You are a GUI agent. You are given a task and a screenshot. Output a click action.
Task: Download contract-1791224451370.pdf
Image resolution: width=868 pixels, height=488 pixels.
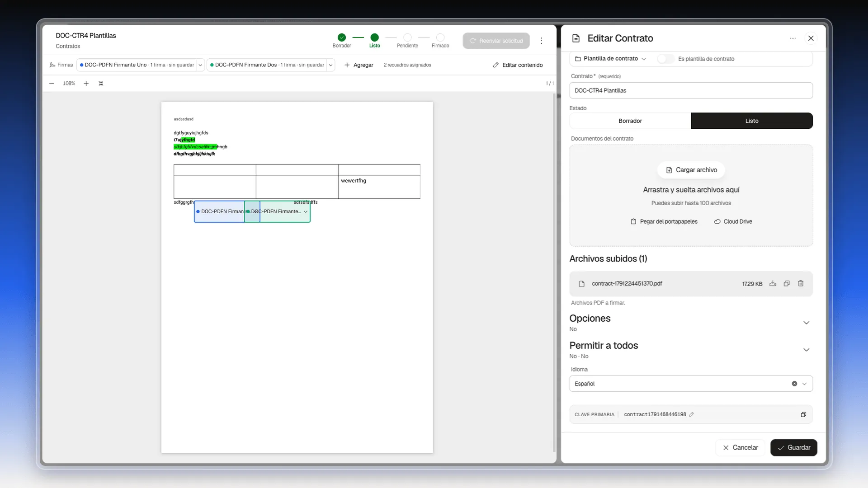tap(773, 284)
